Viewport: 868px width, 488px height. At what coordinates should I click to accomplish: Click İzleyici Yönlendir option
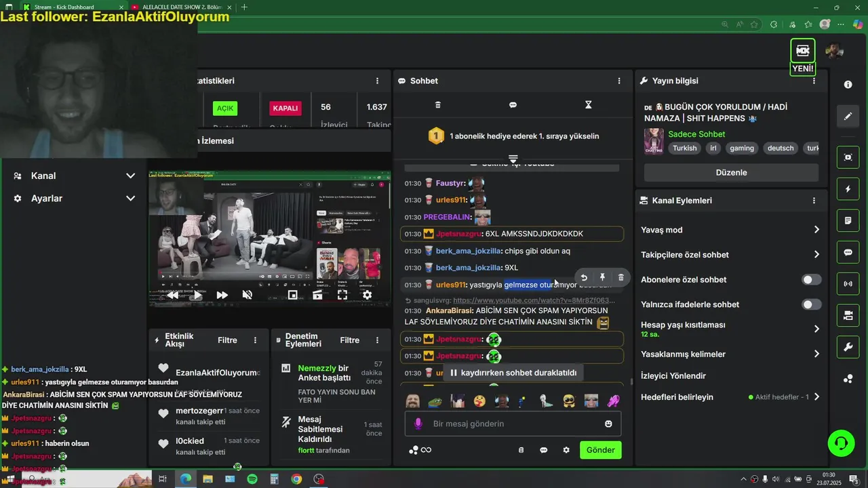click(673, 375)
